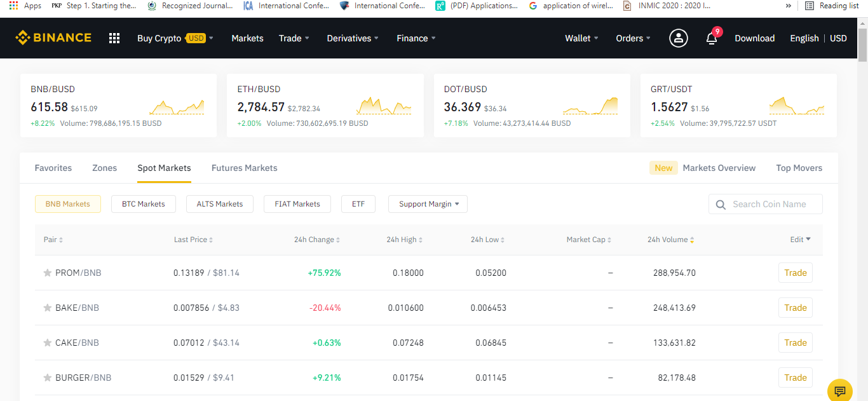The image size is (868, 401).
Task: Sort by 24h Low column
Action: 489,240
